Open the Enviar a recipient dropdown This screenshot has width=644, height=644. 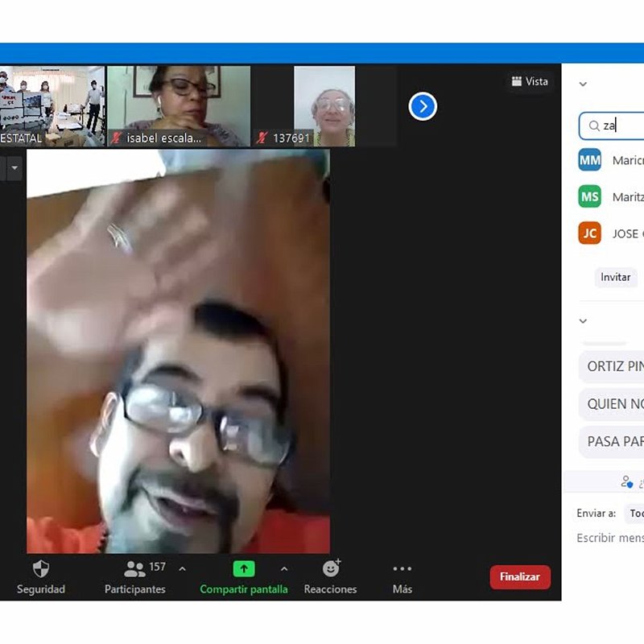tap(634, 513)
